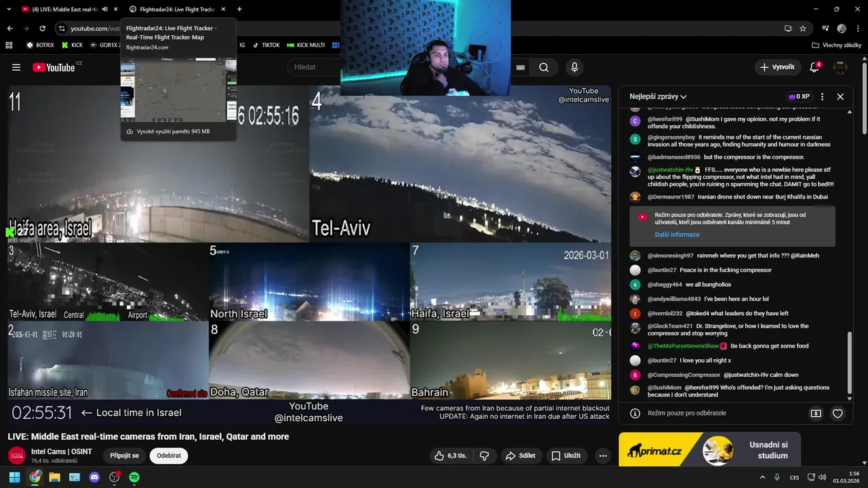The height and width of the screenshot is (488, 868).
Task: Send a heart reaction in chat
Action: point(837,413)
